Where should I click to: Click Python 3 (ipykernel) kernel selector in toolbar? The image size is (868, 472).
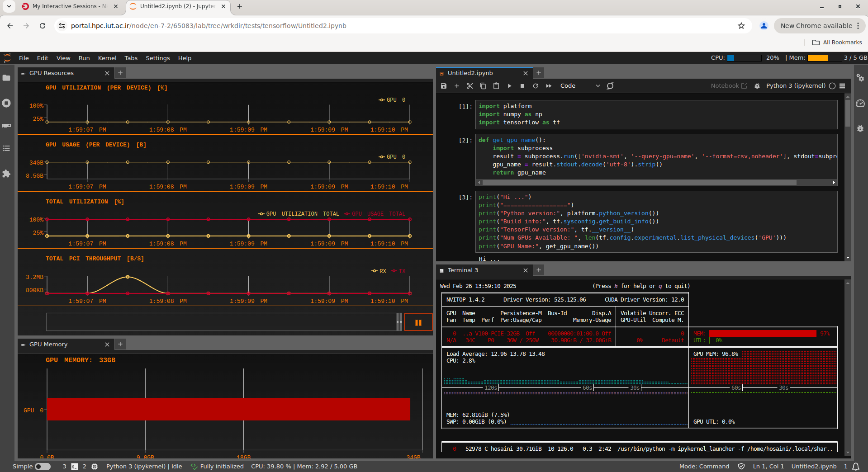(x=796, y=86)
